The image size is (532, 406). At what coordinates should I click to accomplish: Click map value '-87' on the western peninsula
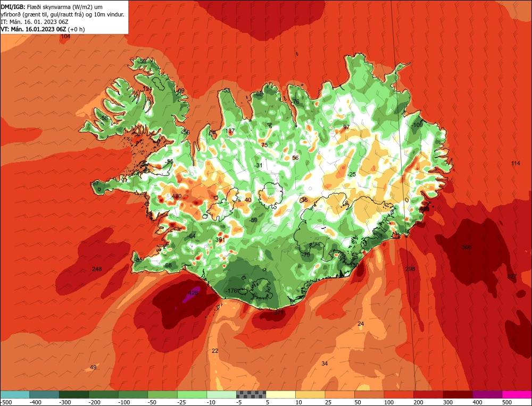(95, 183)
